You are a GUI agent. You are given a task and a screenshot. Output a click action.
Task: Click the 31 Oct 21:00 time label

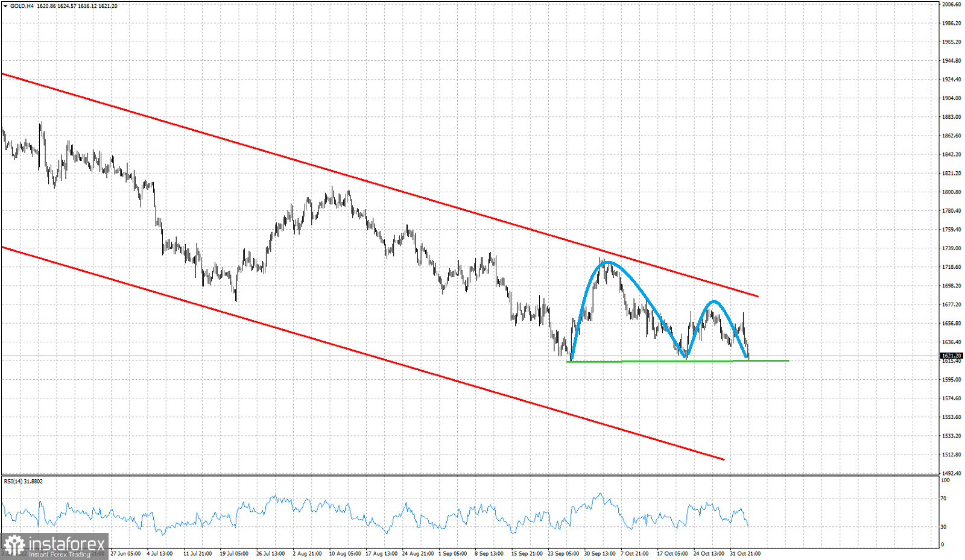[x=745, y=553]
